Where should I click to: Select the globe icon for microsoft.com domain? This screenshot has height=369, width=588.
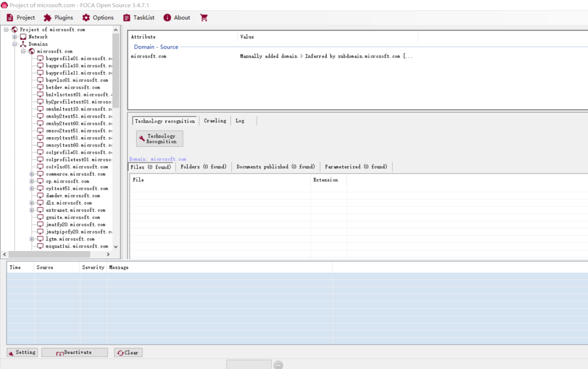(32, 51)
